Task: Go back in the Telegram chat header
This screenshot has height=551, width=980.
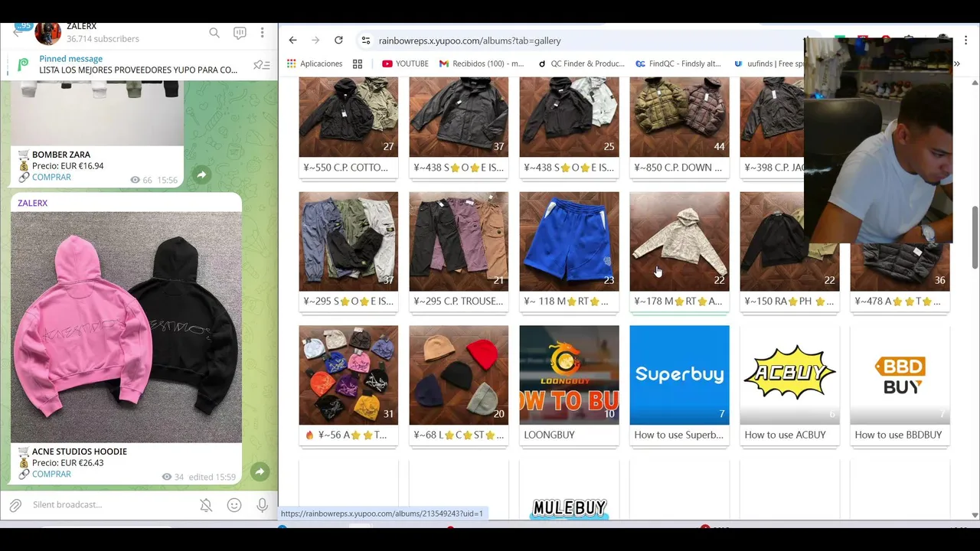Action: click(x=17, y=32)
